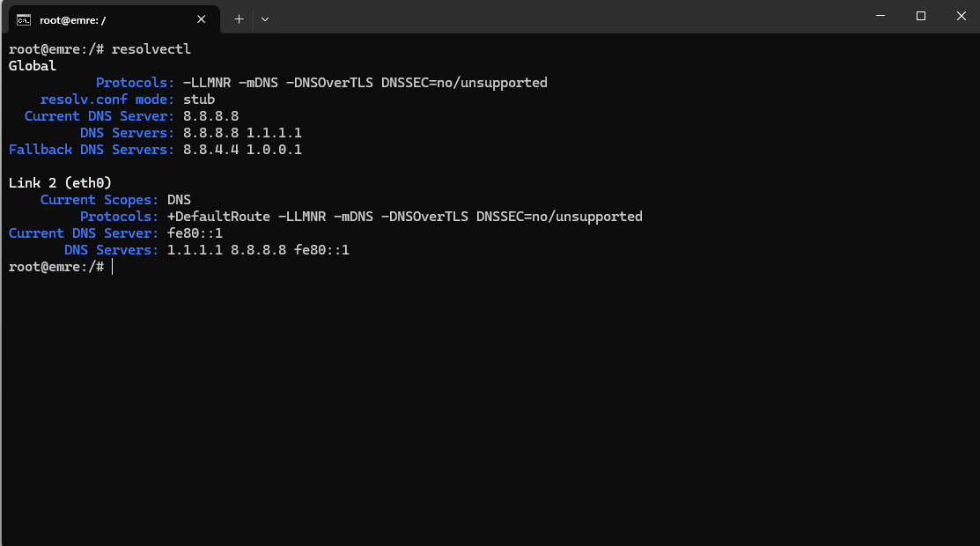The image size is (980, 546).
Task: Click the resolv.conf mode stub value
Action: click(x=199, y=100)
